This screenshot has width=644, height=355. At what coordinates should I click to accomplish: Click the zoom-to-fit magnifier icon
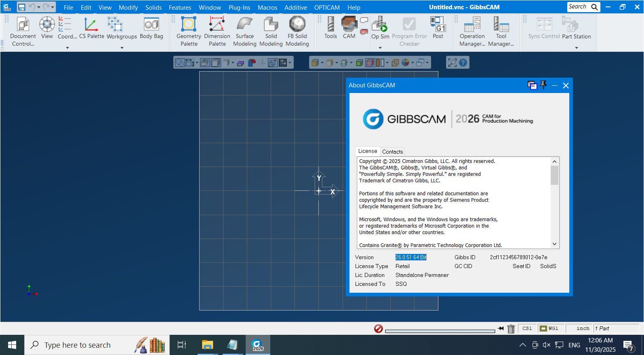(452, 63)
